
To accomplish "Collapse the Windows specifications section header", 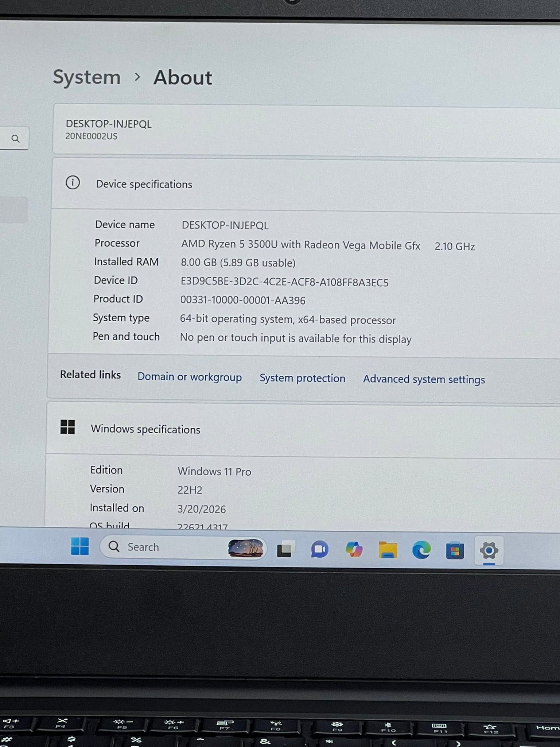I will click(303, 430).
